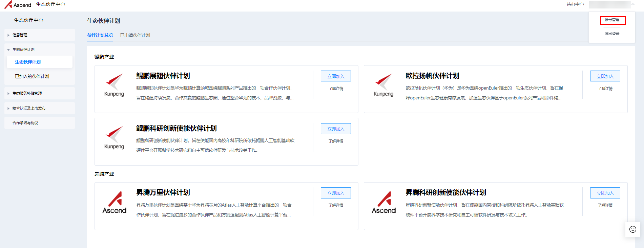
Task: Click 生态伙伴中心 in the top header
Action: click(x=51, y=4)
